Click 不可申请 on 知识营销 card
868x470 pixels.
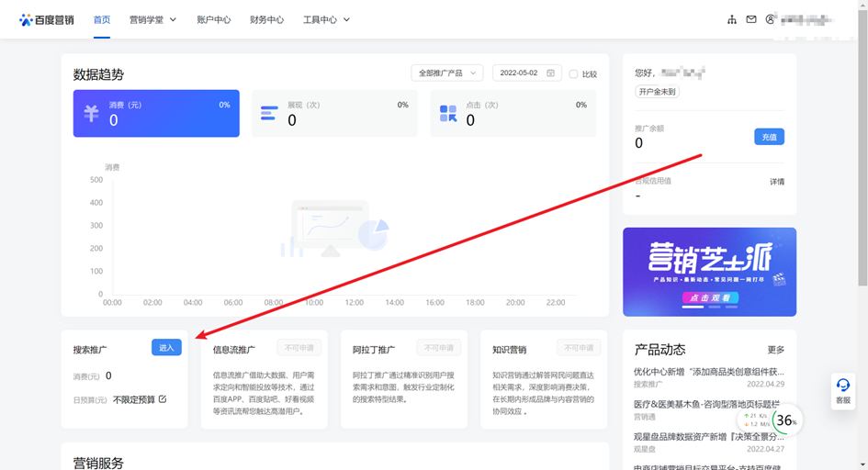pyautogui.click(x=579, y=347)
